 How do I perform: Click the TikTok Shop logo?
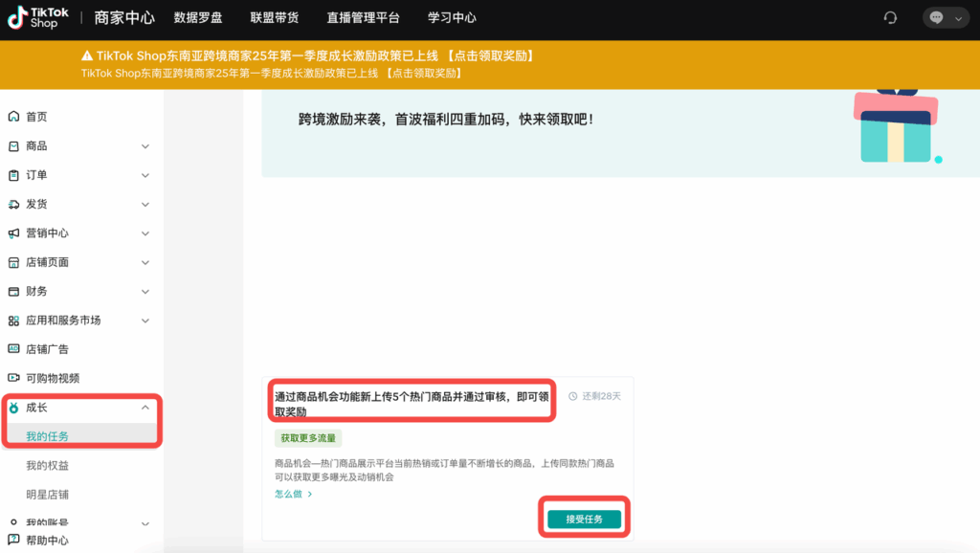click(x=36, y=16)
